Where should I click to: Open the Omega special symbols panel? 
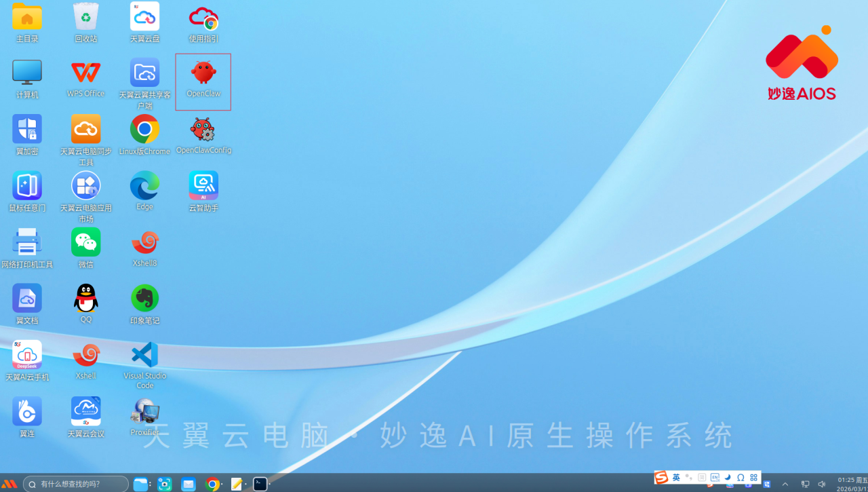click(x=741, y=478)
